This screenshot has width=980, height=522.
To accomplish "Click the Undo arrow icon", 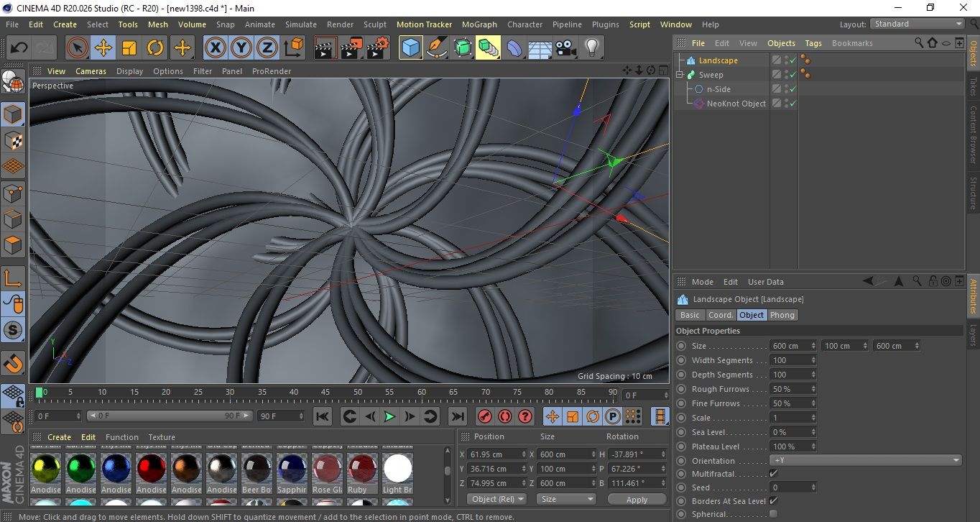I will click(x=19, y=48).
